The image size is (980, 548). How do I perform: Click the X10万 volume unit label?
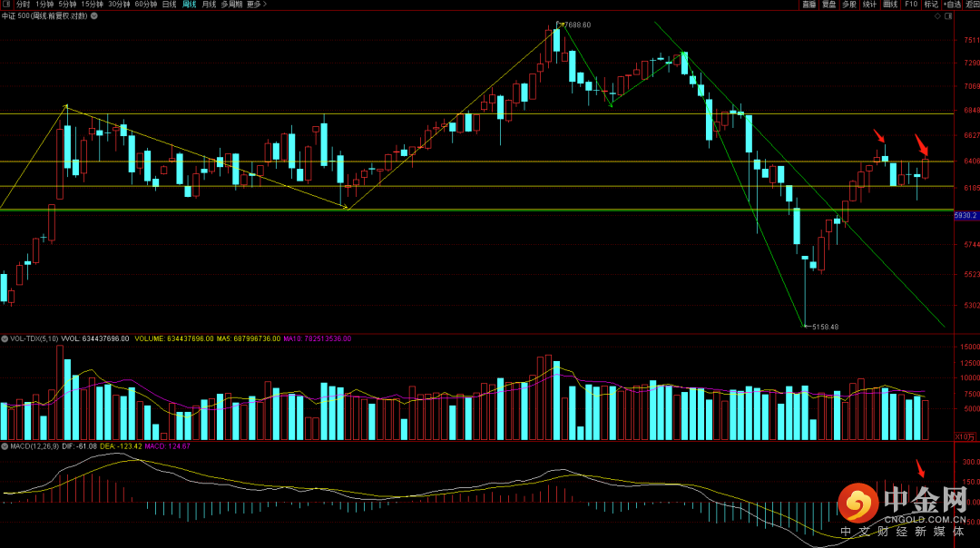tap(965, 436)
